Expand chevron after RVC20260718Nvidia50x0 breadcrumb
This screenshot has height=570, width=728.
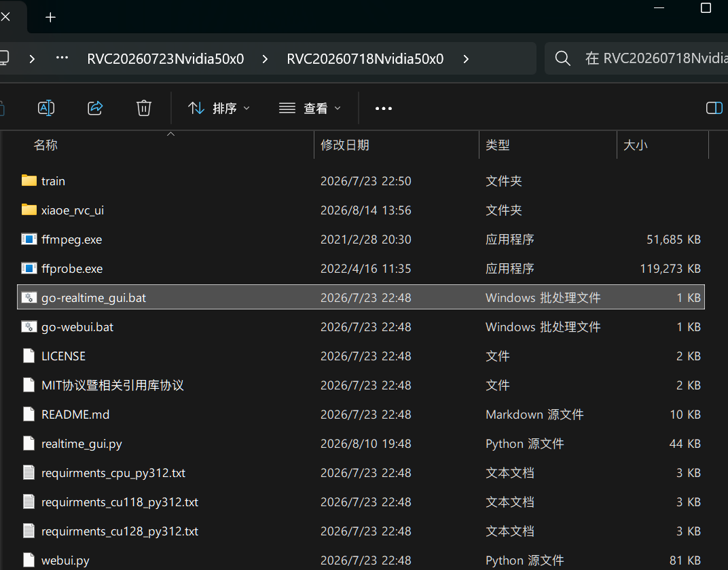coord(466,59)
